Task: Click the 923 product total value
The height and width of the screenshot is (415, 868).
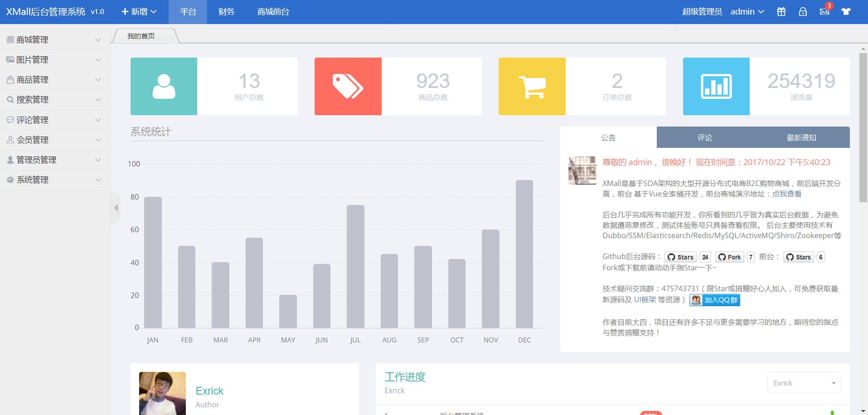Action: point(433,81)
